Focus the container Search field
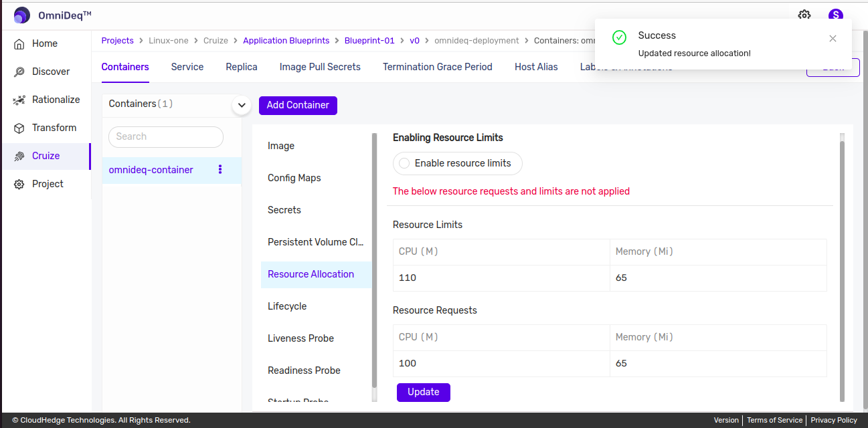 coord(166,136)
